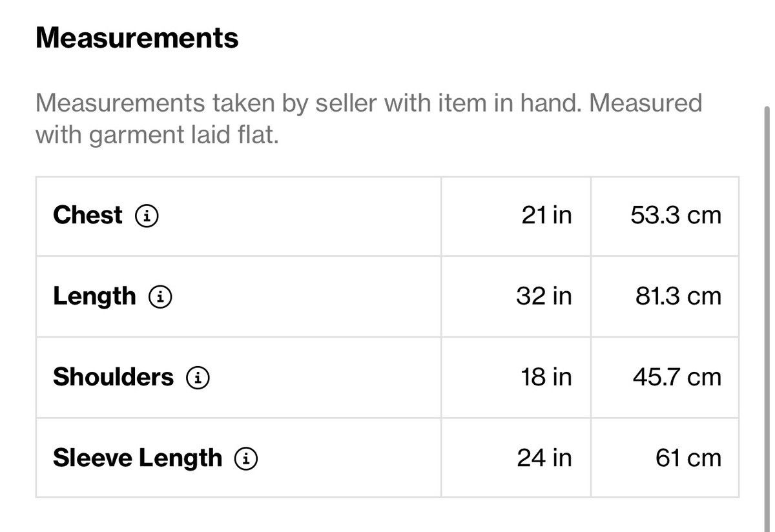Select the Sleeve Length row label

click(137, 458)
